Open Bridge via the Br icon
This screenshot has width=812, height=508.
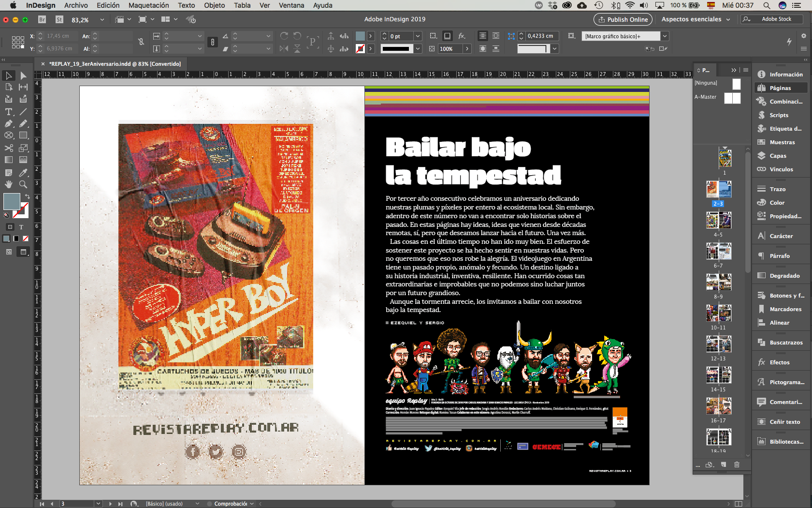[x=42, y=19]
